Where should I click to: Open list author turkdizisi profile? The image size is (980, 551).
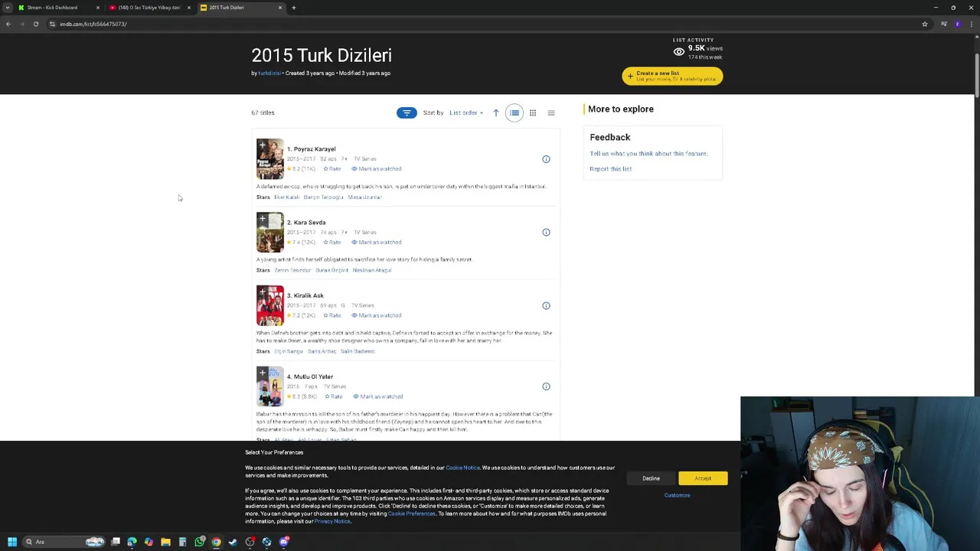(269, 73)
